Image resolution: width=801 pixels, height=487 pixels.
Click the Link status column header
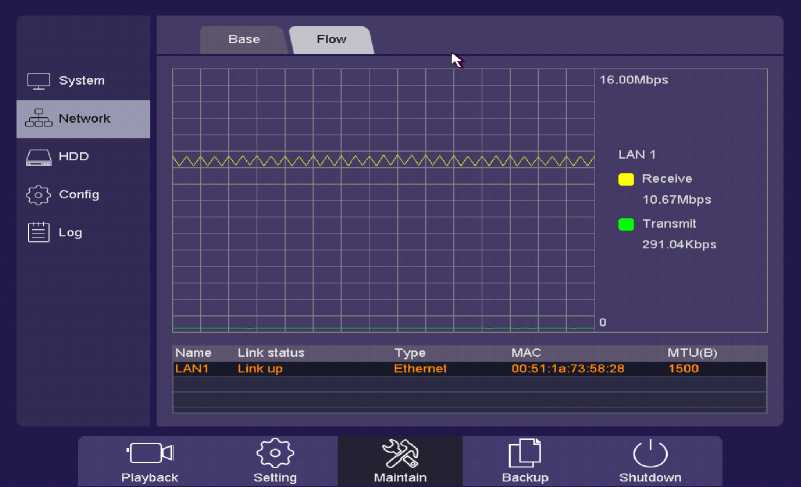[x=271, y=353]
